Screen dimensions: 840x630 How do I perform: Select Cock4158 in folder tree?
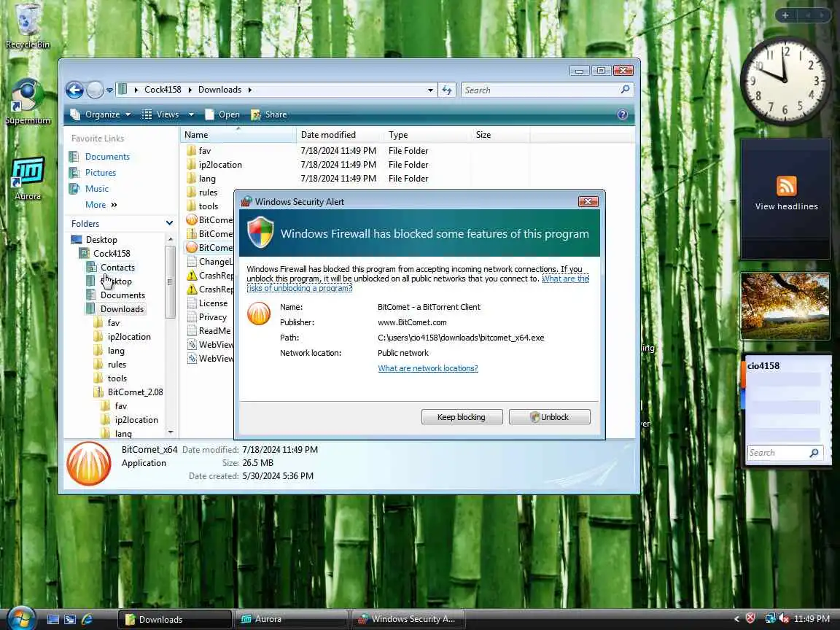pyautogui.click(x=112, y=254)
